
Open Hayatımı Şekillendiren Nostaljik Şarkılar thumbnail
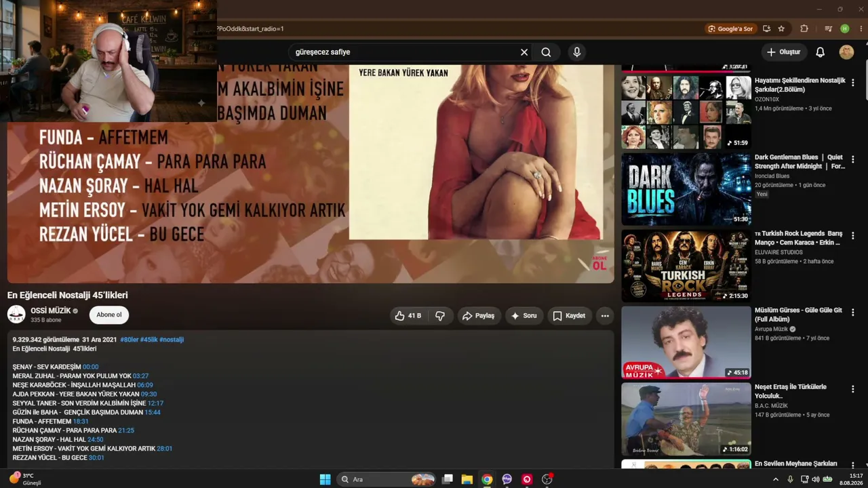[686, 112]
